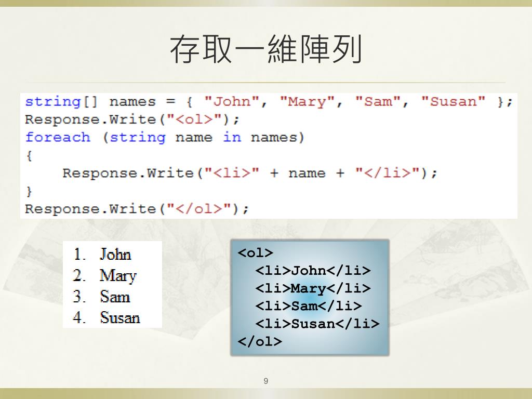Click list item 1. John in output
Viewport: 532px width, 399px height.
coord(102,254)
